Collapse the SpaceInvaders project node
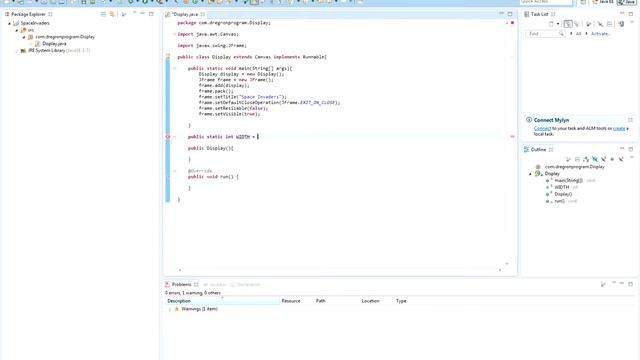The height and width of the screenshot is (360, 640). 9,24
